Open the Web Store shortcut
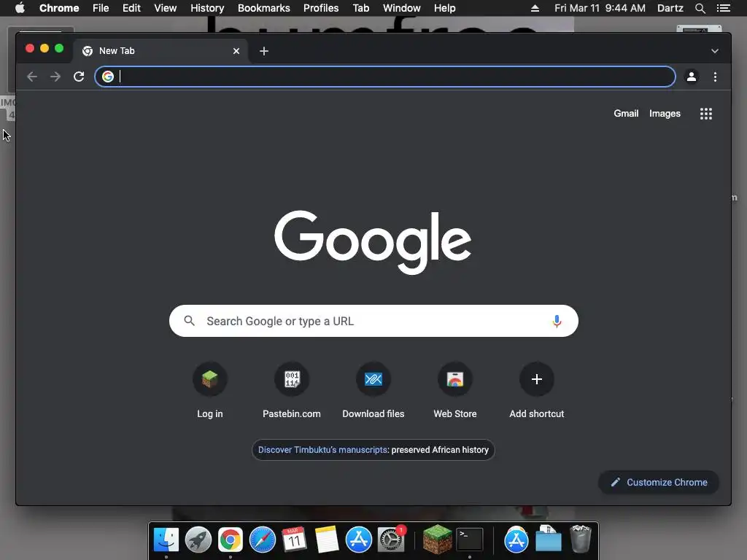The height and width of the screenshot is (560, 747). [455, 391]
